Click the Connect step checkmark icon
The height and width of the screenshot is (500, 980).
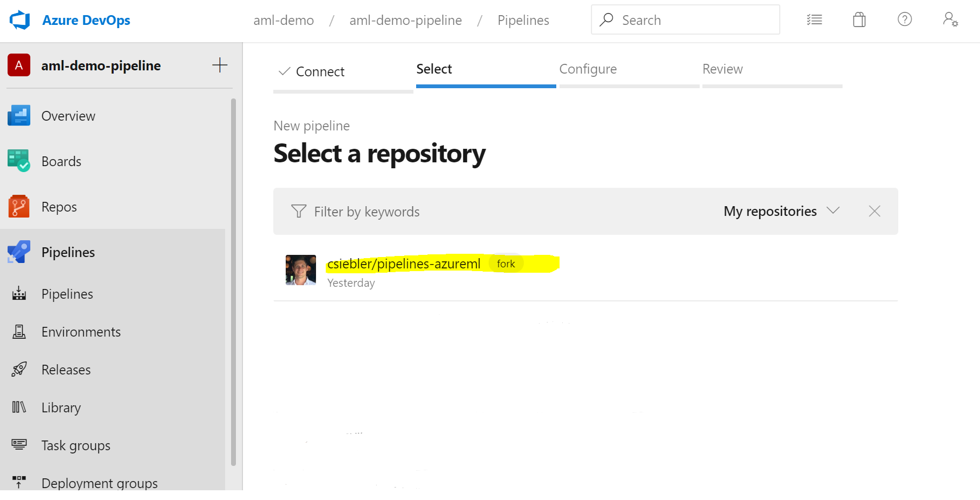tap(284, 71)
